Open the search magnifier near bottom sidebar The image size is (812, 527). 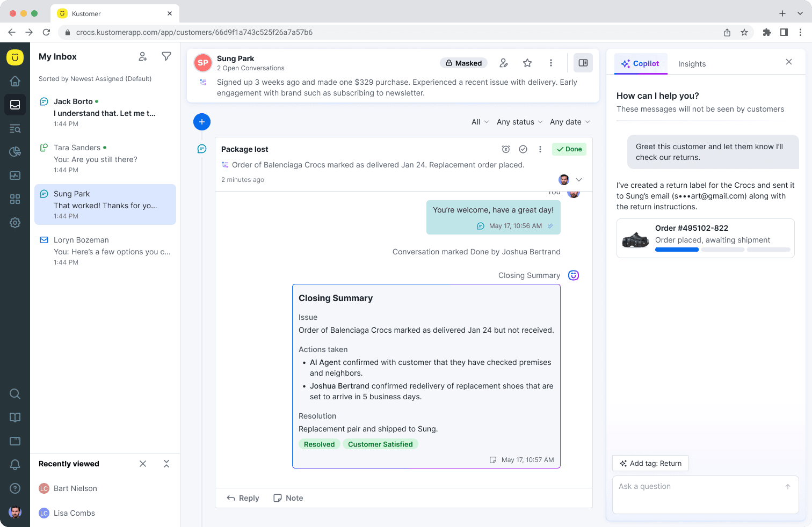[x=15, y=394]
